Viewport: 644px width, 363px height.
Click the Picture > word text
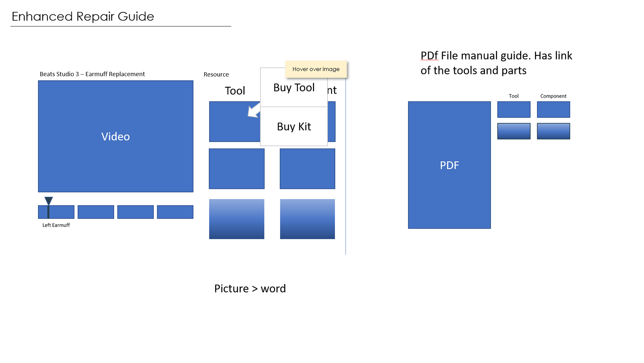tap(250, 288)
